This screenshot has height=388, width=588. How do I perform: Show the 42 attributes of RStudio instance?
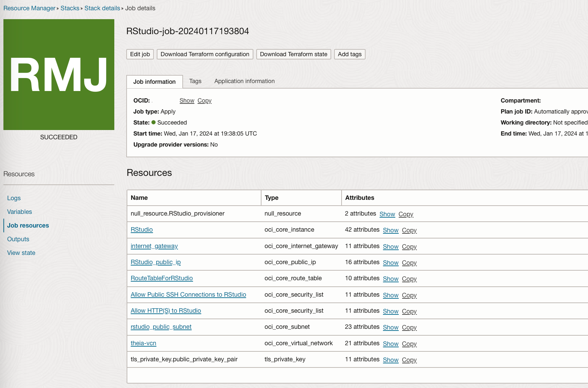pos(391,230)
